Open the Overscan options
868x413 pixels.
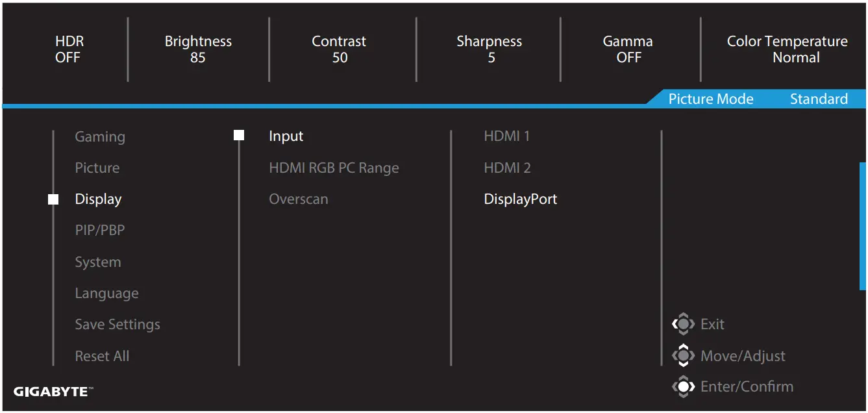299,199
